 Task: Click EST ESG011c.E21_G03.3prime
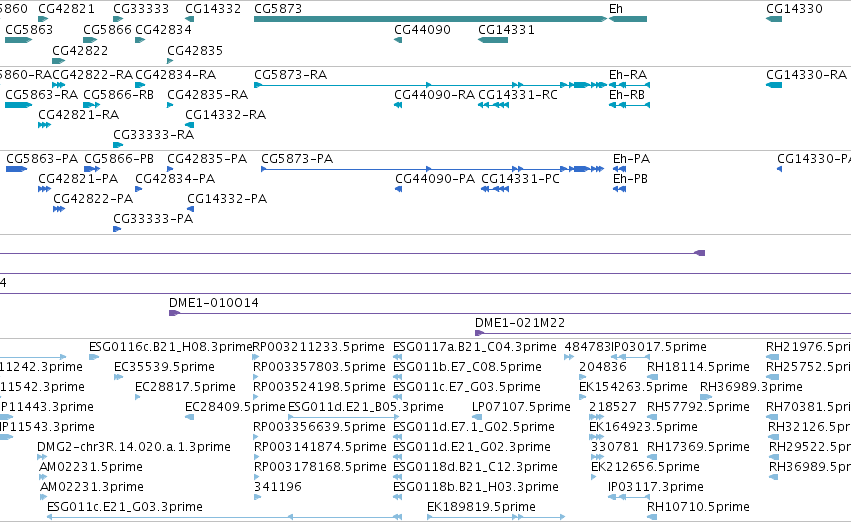225,517
